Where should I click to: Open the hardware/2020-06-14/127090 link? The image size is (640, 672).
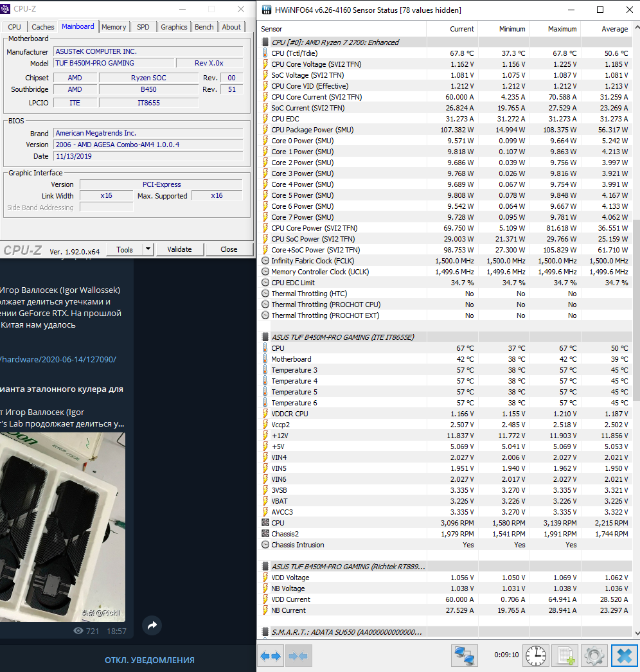tap(58, 360)
